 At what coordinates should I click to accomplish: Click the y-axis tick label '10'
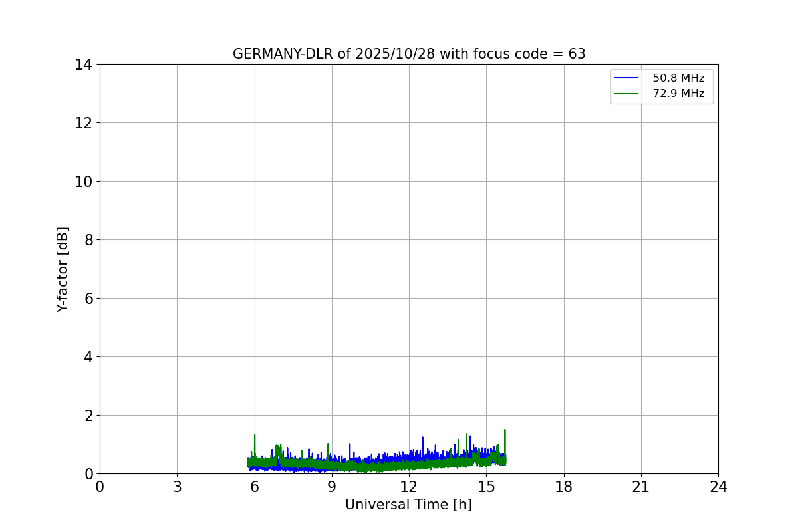84,182
